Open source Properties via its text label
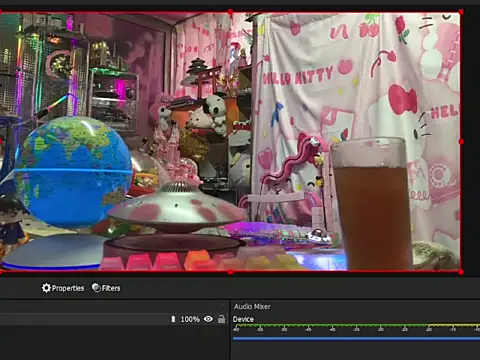The height and width of the screenshot is (360, 480). tap(68, 288)
